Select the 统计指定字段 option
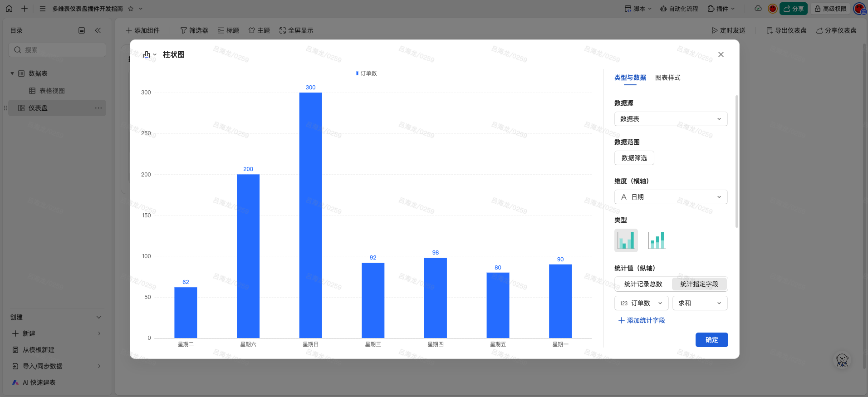 tap(699, 284)
